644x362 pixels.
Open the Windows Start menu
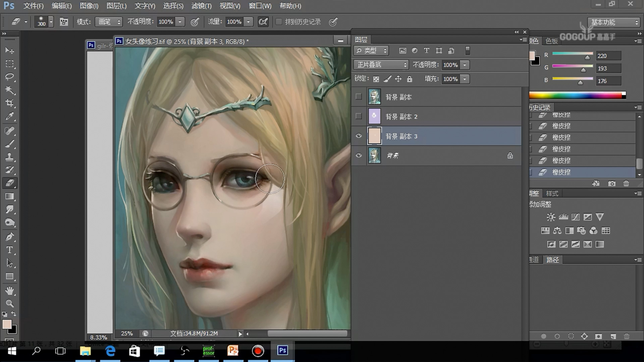[12, 351]
